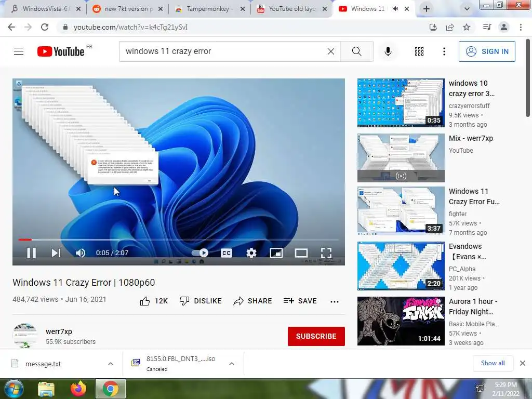Screen dimensions: 532x399
Task: Expand the message.txt download options
Action: click(111, 364)
